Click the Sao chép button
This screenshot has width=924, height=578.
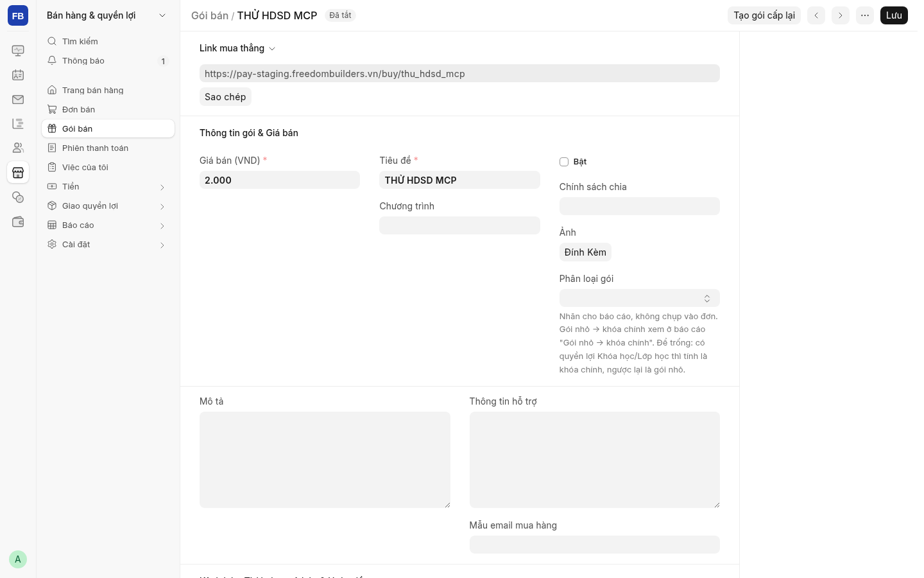click(225, 97)
